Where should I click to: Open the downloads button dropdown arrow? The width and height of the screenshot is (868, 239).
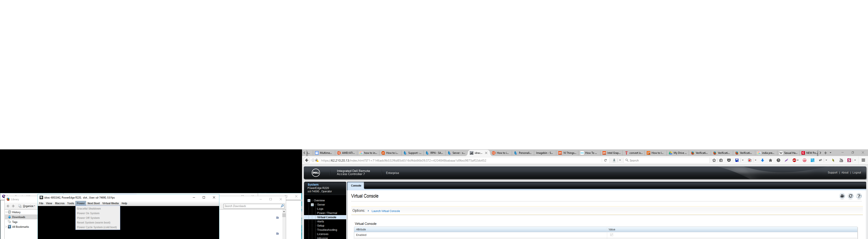pos(620,160)
